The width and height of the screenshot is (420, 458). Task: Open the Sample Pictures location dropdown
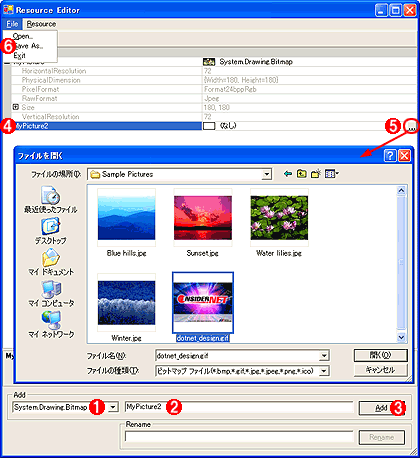click(266, 174)
